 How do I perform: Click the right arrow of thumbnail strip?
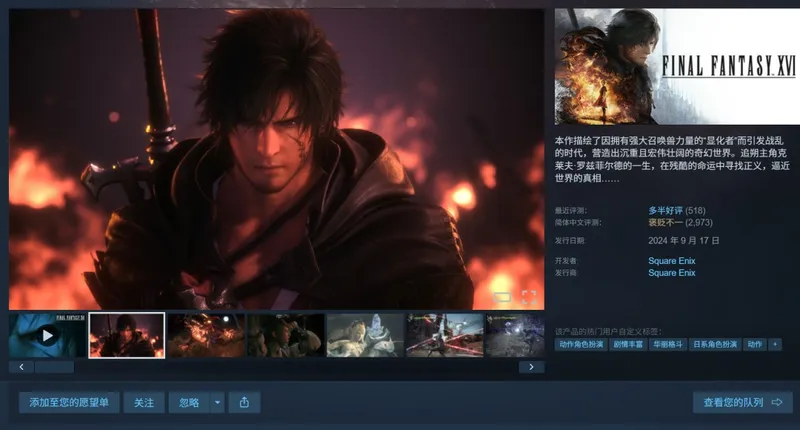[532, 367]
